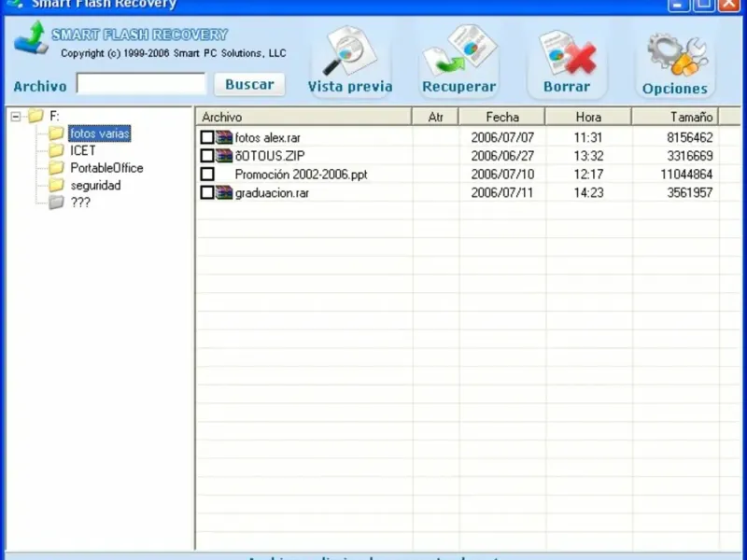Collapse the F: drive tree node

pos(16,116)
